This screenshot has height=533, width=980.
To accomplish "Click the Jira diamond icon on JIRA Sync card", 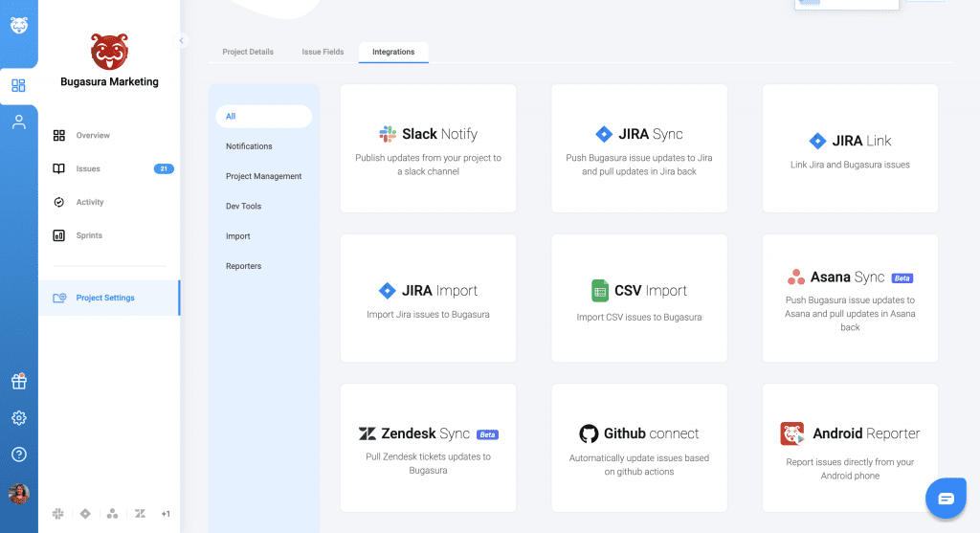I will coord(604,134).
